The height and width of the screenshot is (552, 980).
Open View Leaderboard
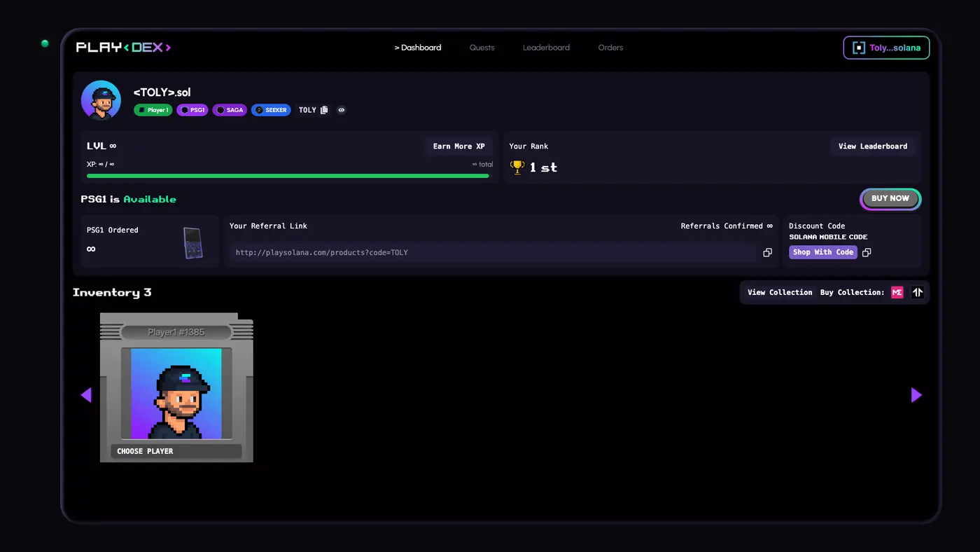coord(873,146)
